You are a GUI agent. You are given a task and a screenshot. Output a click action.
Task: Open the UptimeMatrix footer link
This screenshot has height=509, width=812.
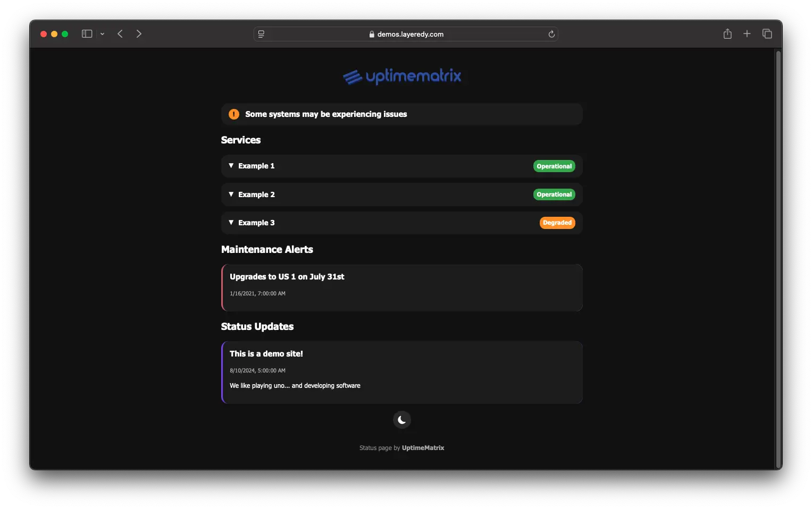click(x=423, y=448)
